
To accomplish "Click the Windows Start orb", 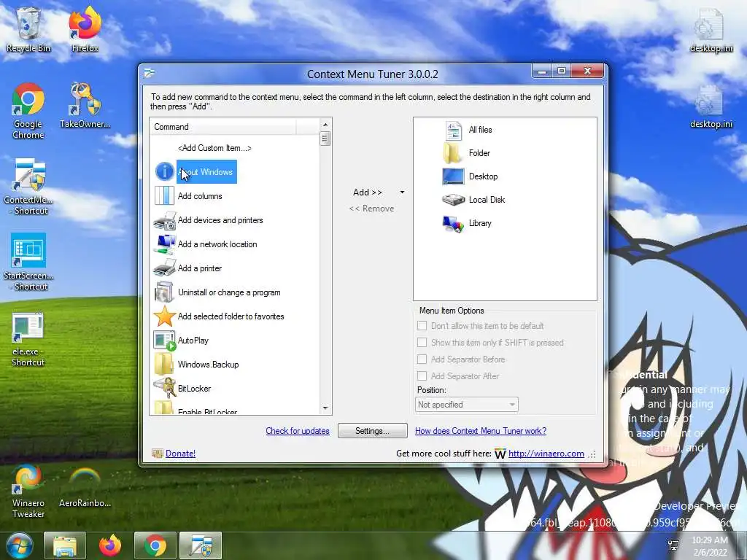I will pyautogui.click(x=19, y=545).
